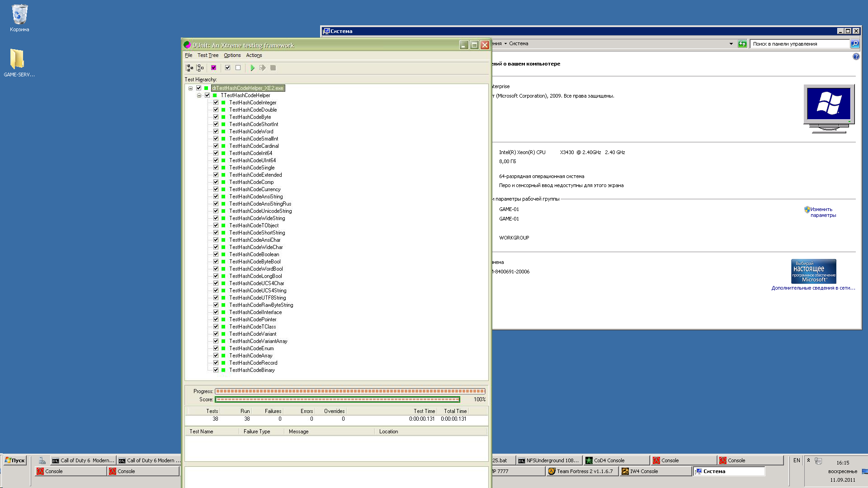Click the Test Name column header
868x488 pixels.
point(212,432)
